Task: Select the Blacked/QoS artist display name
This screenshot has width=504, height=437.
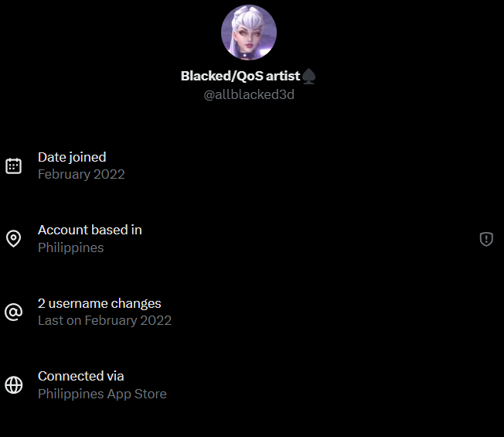Action: (240, 77)
